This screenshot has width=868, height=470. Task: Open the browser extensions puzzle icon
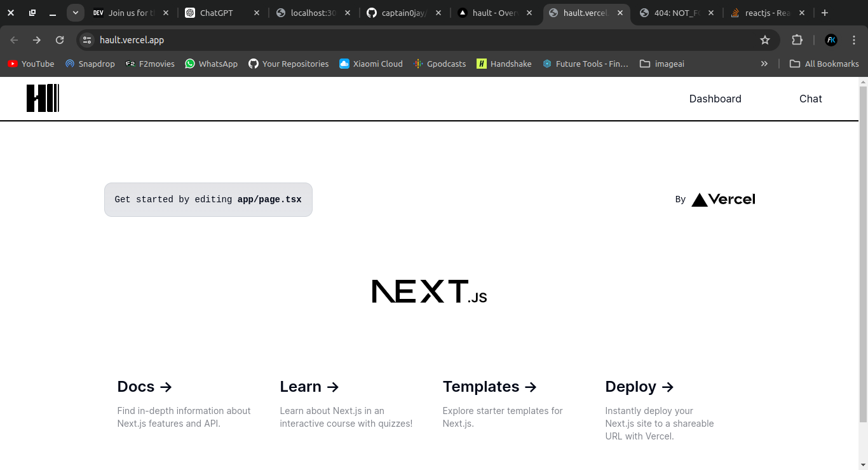(x=797, y=39)
